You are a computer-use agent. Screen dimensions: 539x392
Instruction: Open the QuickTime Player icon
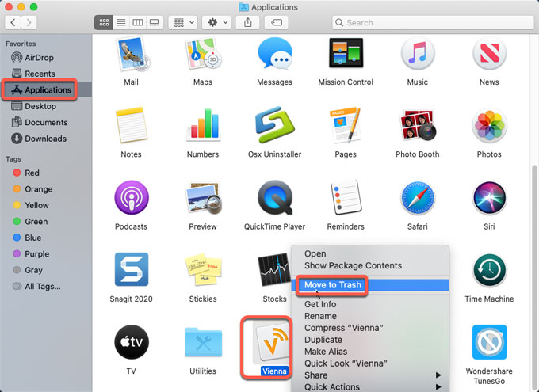pos(273,199)
